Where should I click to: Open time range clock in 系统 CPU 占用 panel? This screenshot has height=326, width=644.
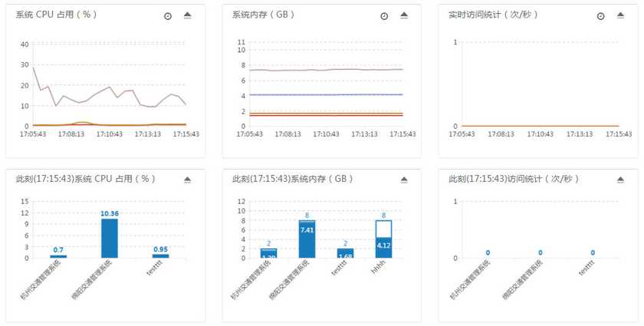pos(168,16)
